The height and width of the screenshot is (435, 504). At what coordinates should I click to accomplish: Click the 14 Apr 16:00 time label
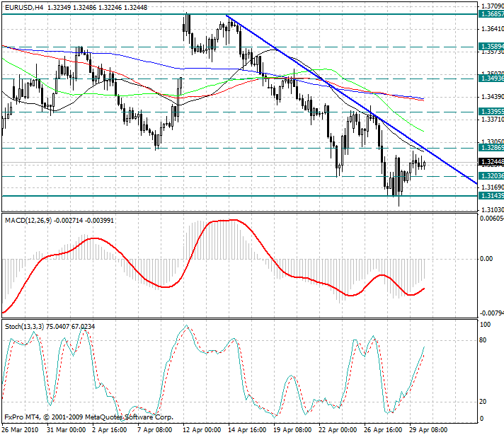(x=247, y=430)
